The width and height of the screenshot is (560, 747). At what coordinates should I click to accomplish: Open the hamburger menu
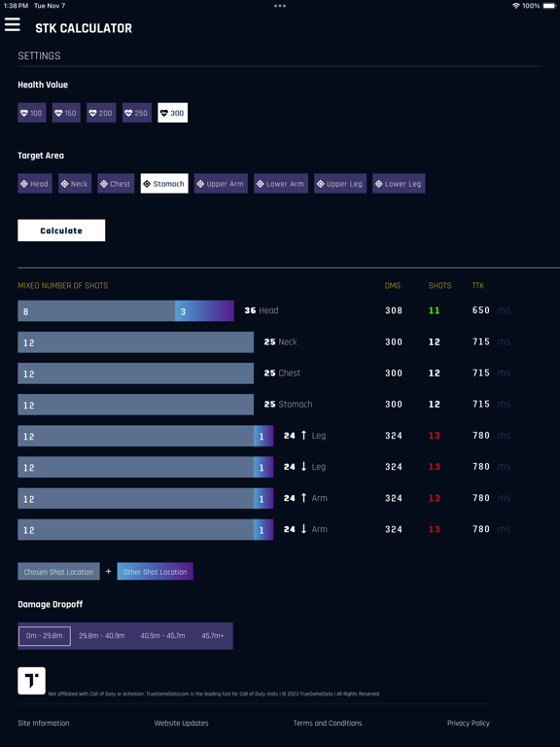click(x=13, y=24)
